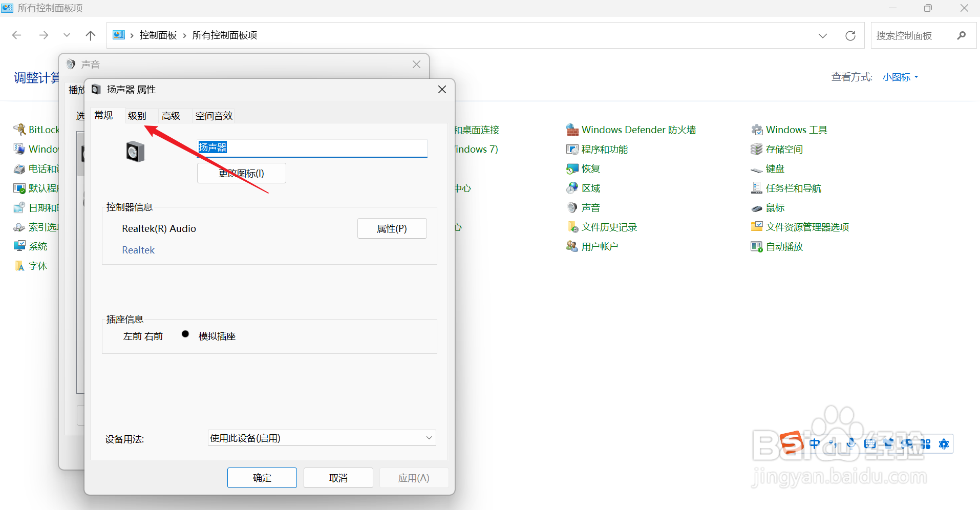Open the Realtek link
The image size is (980, 510).
138,250
